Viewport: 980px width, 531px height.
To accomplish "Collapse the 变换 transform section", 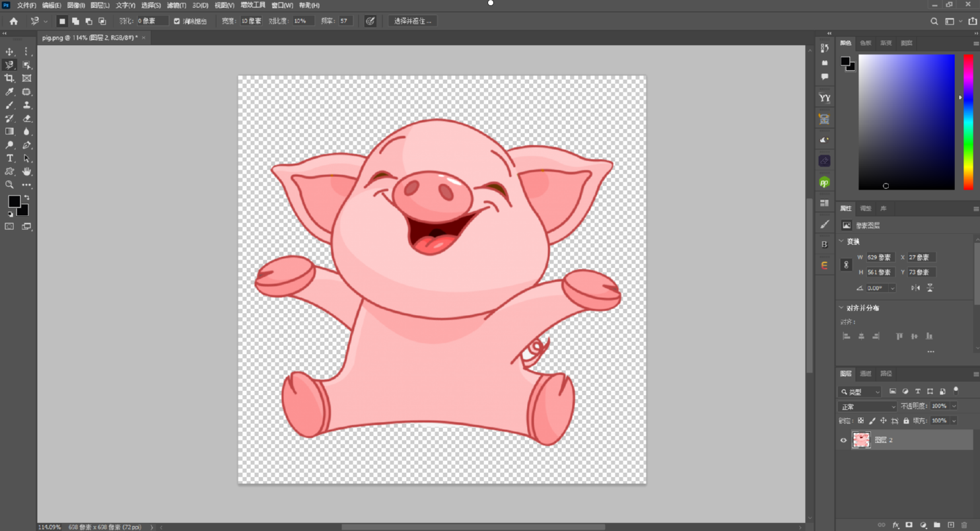I will click(x=841, y=242).
